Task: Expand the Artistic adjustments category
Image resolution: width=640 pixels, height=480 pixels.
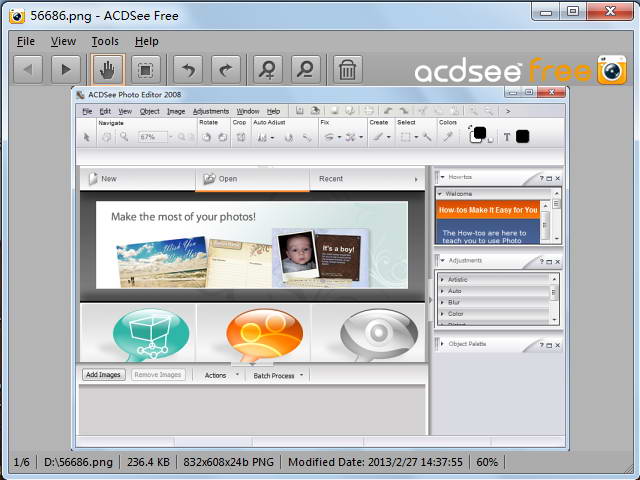Action: [442, 280]
